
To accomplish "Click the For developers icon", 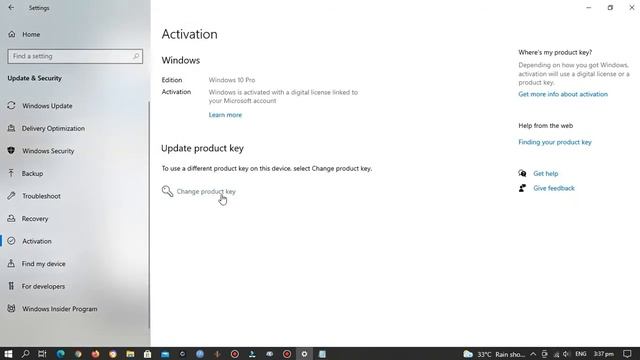I will click(11, 286).
